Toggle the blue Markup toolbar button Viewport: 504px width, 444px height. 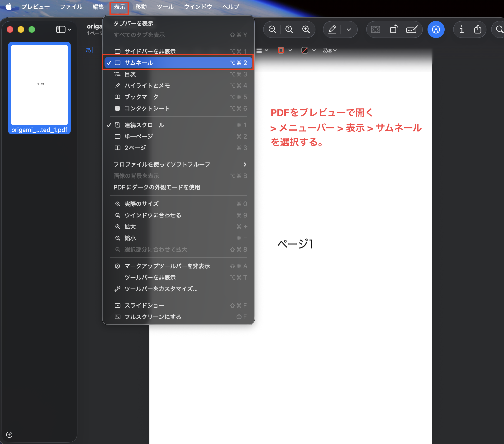[436, 30]
